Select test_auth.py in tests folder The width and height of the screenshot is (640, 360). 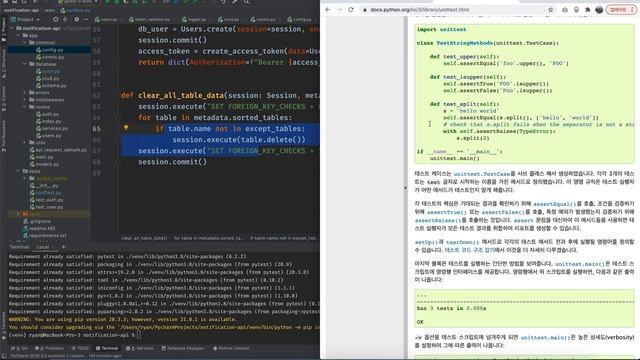(x=47, y=200)
